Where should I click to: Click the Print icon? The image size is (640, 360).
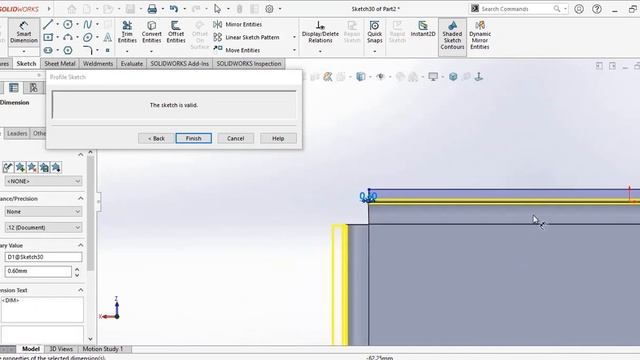152,9
